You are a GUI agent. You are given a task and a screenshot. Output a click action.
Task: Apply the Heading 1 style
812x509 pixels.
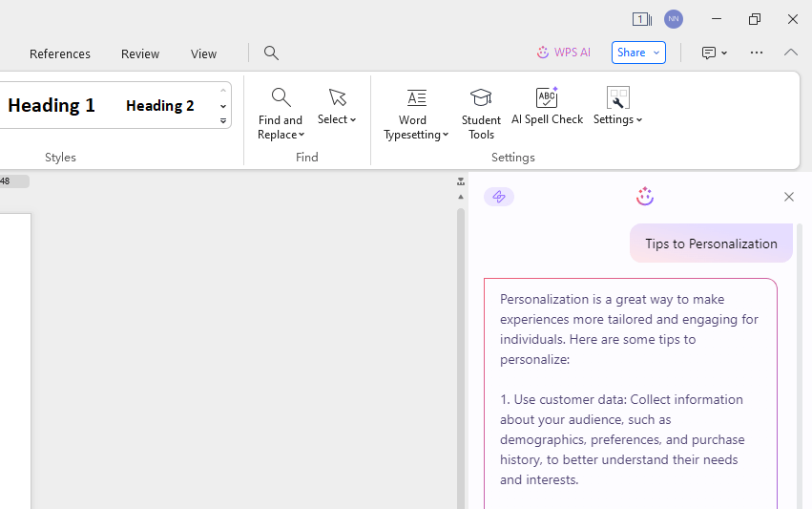coord(52,105)
